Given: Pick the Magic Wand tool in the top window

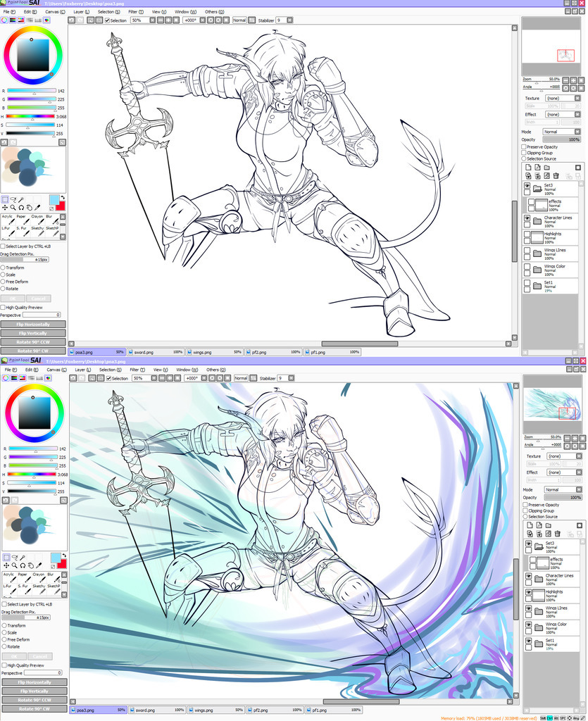Looking at the screenshot, I should pyautogui.click(x=21, y=199).
